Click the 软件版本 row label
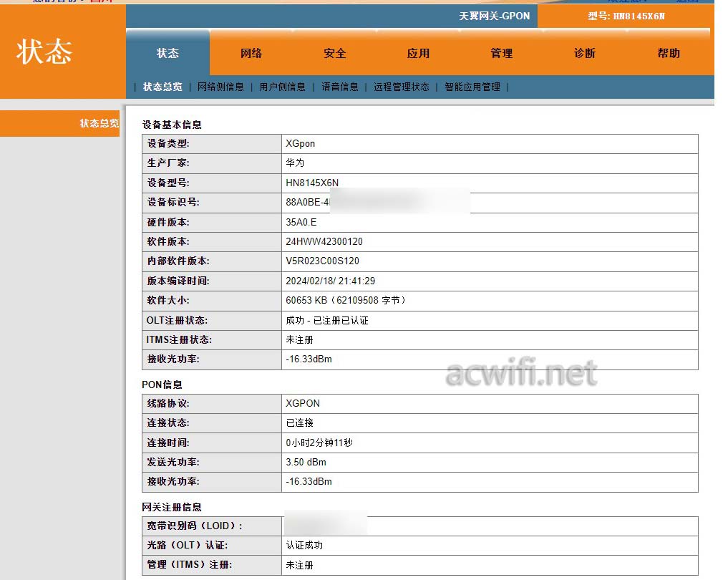This screenshot has width=728, height=580. 168,241
